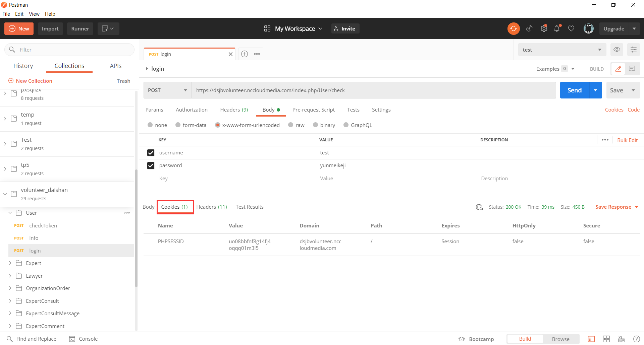Open the capture requests satellite icon
This screenshot has width=644, height=345.
click(529, 29)
